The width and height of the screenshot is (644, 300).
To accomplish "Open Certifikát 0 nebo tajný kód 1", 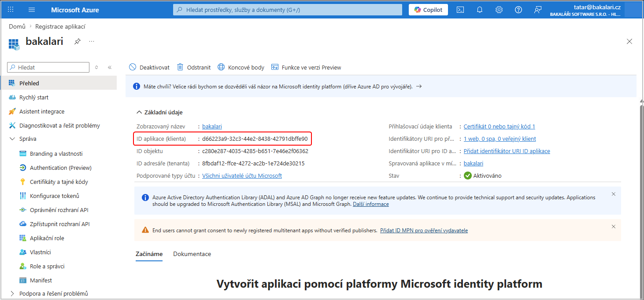I will pos(499,126).
